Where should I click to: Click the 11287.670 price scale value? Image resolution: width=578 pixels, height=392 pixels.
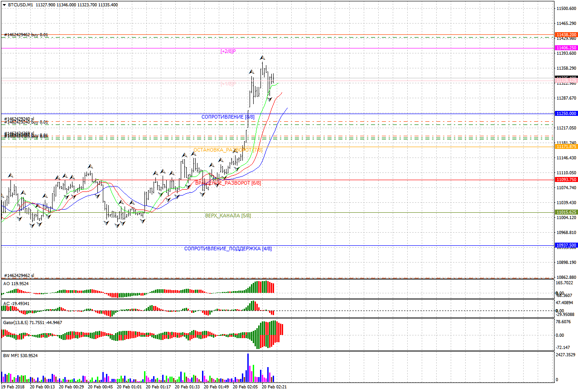567,98
